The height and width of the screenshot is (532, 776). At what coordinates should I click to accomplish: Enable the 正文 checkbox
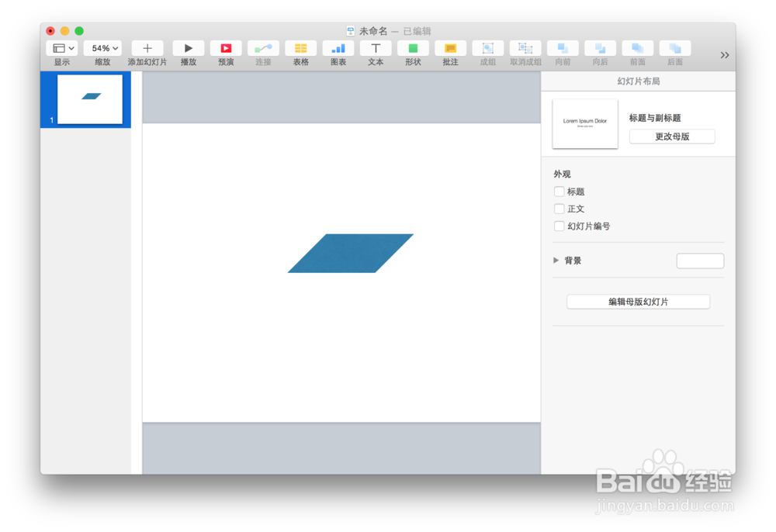click(x=559, y=208)
